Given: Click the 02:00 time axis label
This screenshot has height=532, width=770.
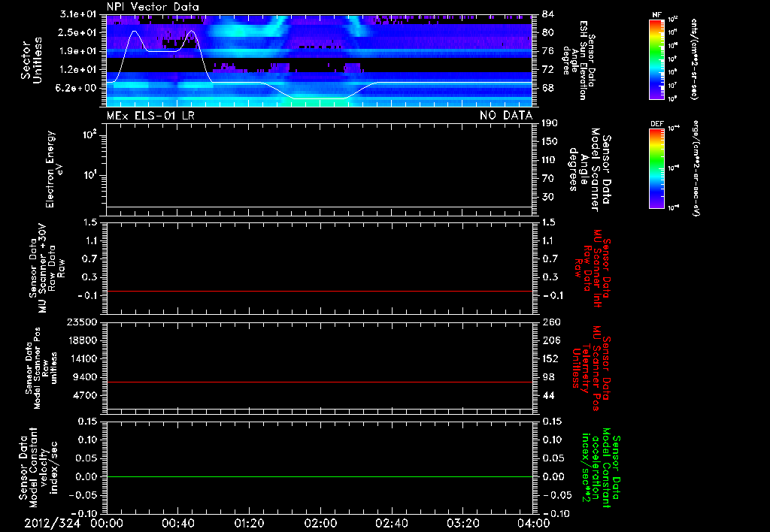Looking at the screenshot, I should pos(320,523).
